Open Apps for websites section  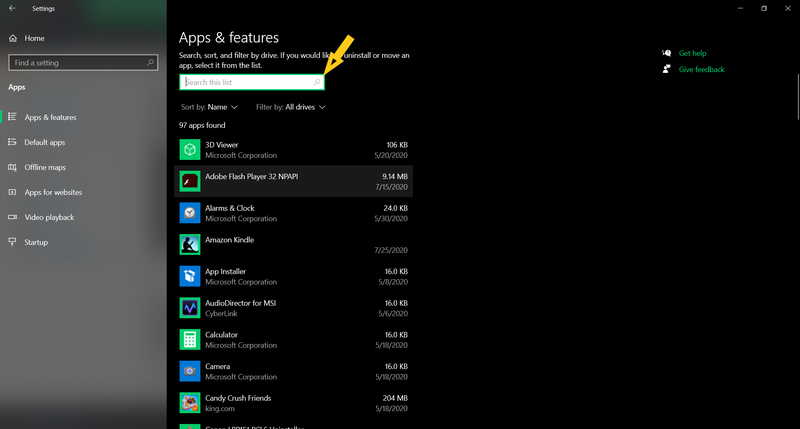pos(53,192)
